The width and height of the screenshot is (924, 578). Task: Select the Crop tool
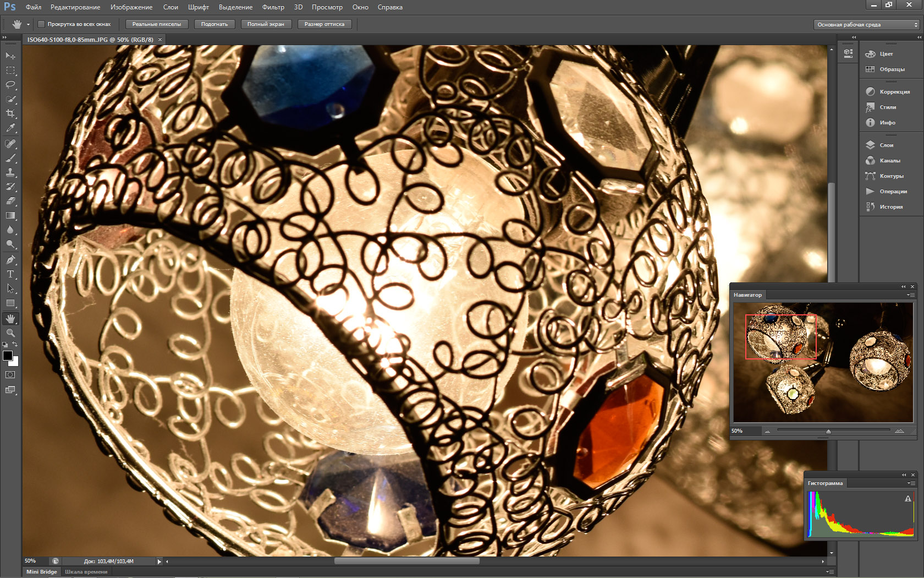tap(10, 113)
